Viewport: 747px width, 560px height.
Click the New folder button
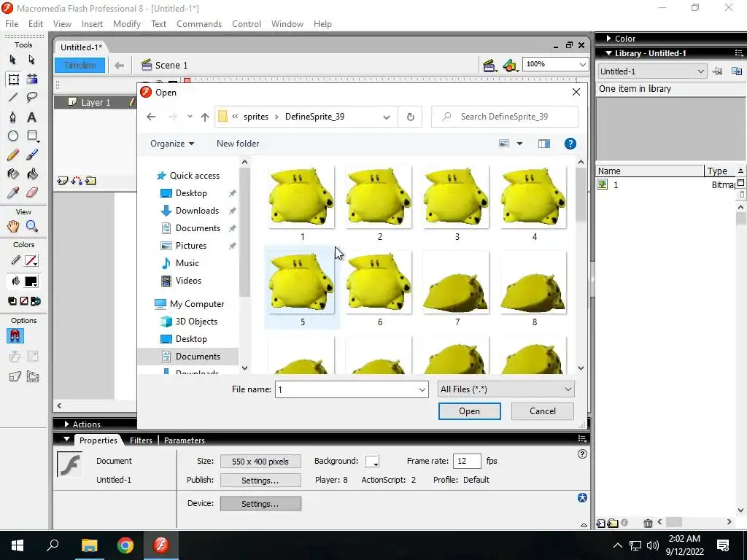[x=238, y=144]
